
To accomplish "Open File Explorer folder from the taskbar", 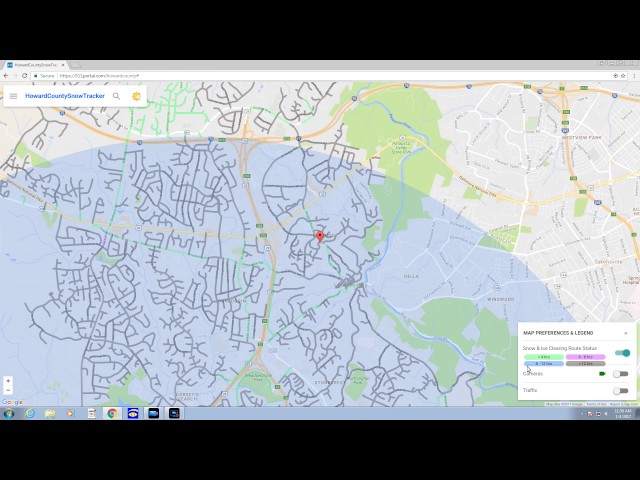I will click(x=50, y=413).
